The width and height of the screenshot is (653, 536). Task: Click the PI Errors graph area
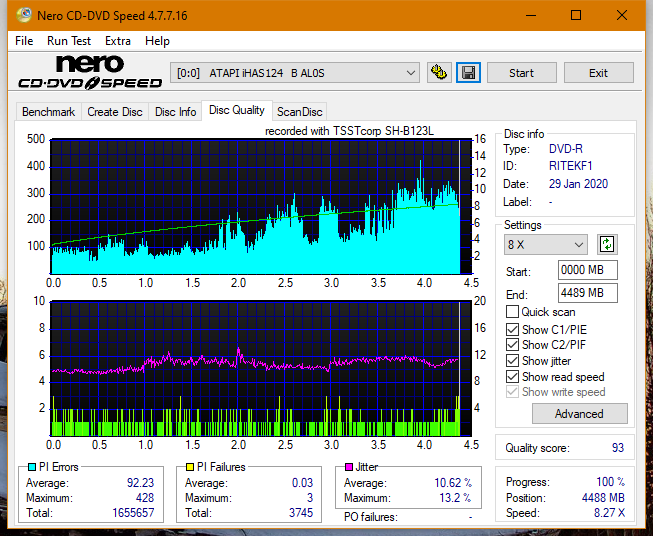click(x=261, y=207)
